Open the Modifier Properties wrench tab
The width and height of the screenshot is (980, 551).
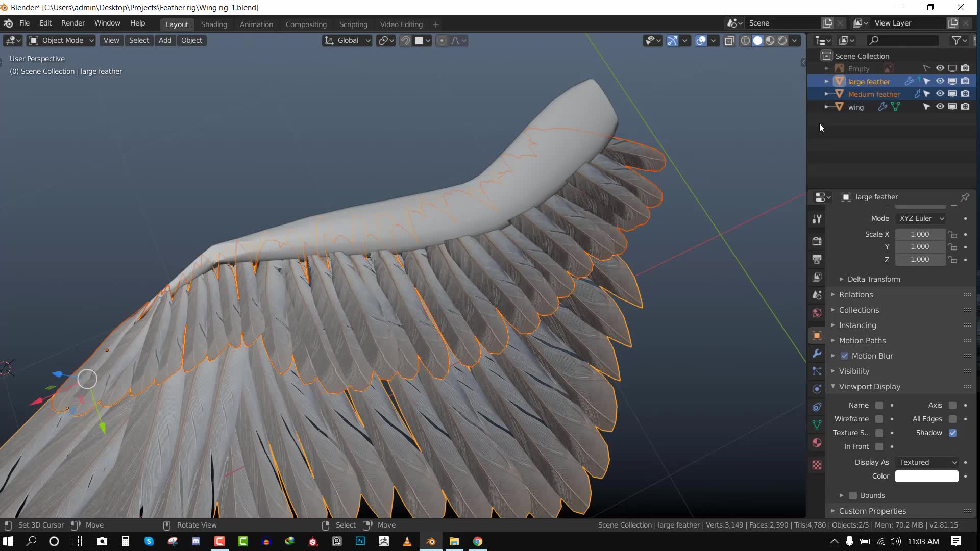point(817,354)
